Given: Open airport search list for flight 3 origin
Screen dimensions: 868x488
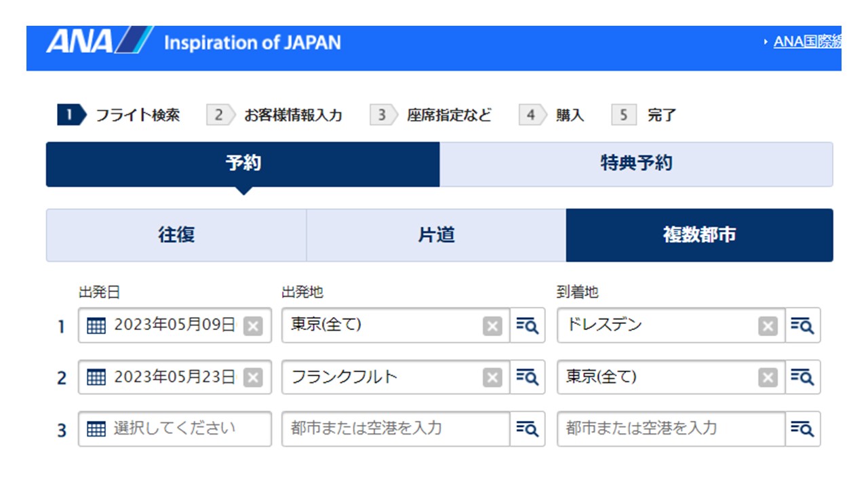Looking at the screenshot, I should pos(528,429).
